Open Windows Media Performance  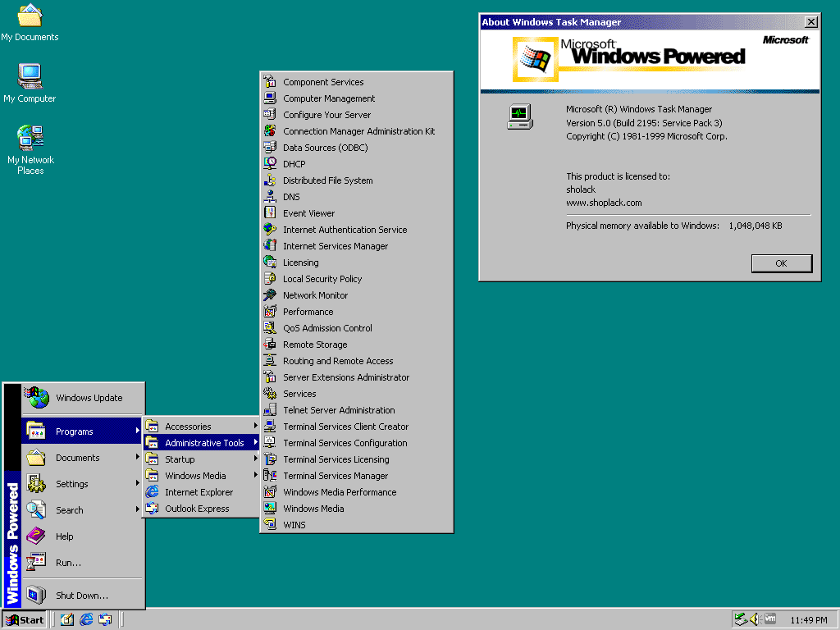(x=357, y=492)
